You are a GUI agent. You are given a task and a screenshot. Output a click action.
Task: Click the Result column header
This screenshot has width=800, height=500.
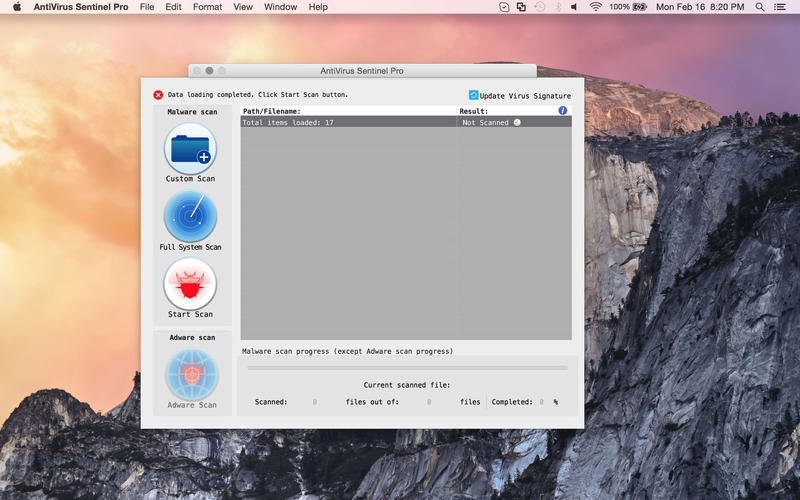tap(473, 111)
